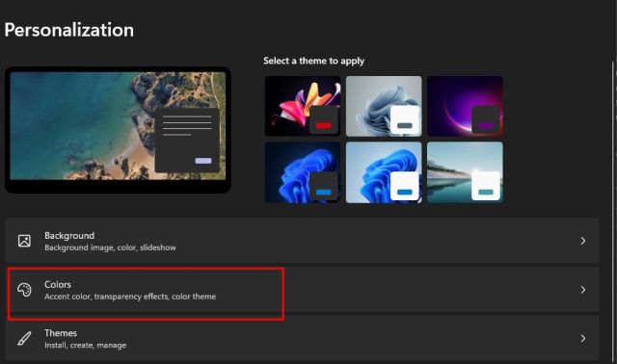Apply the light blue bloom theme
Screen dimensions: 617x364
pyautogui.click(x=384, y=172)
